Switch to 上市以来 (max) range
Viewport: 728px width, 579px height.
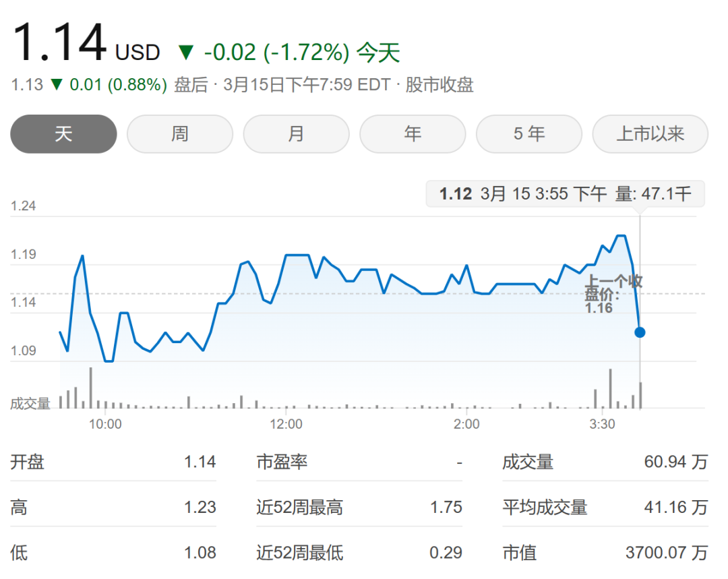click(x=650, y=134)
